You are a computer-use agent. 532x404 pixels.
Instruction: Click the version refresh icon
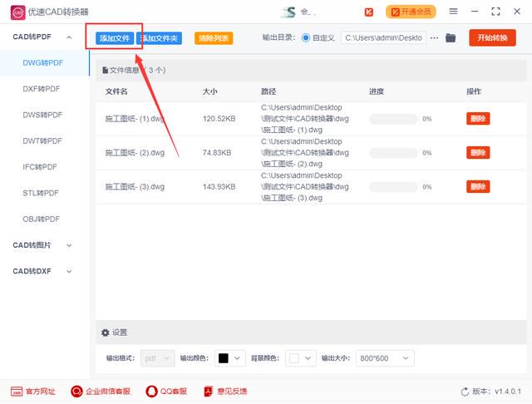click(465, 392)
